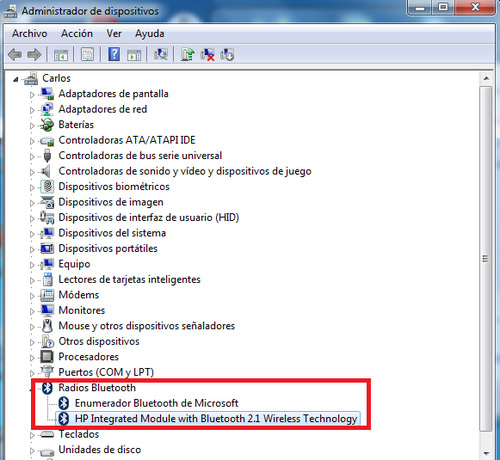Click the scrollbar up arrow
Image resolution: width=500 pixels, height=460 pixels.
point(486,78)
